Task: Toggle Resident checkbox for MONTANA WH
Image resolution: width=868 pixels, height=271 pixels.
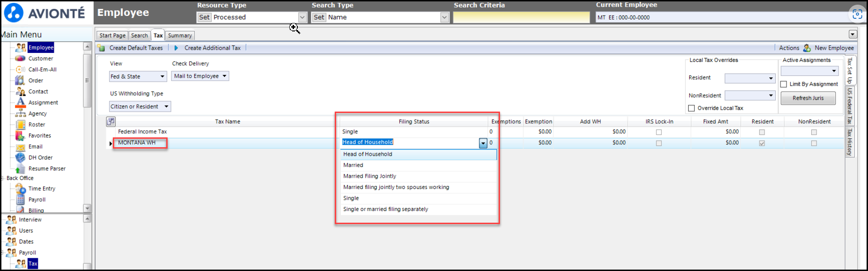Action: point(762,143)
